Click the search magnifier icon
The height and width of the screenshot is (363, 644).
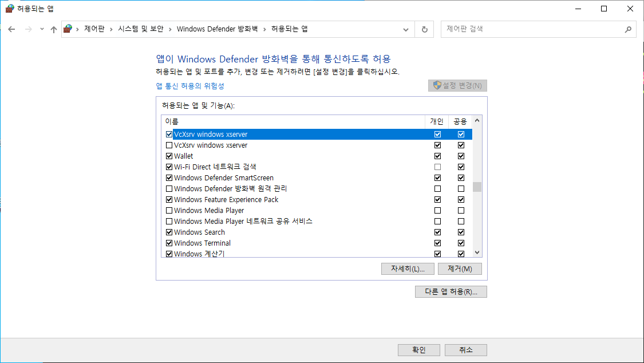click(x=628, y=29)
